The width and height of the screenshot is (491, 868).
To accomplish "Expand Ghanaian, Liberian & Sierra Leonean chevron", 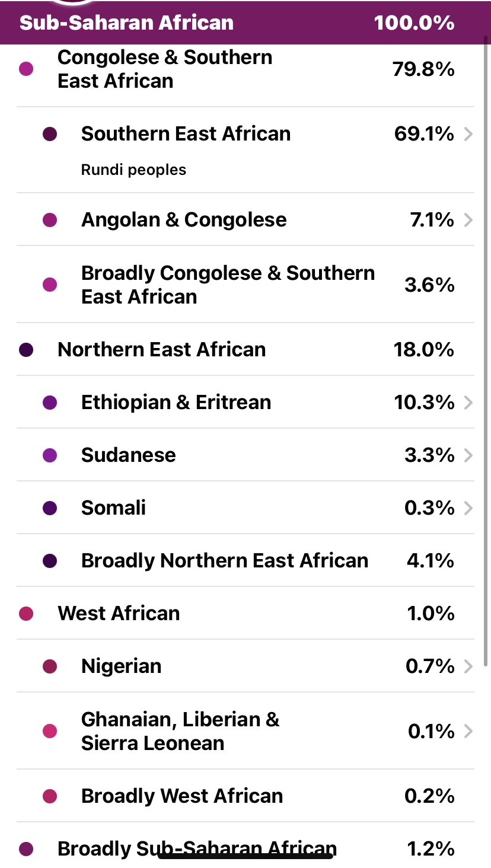I will tap(468, 732).
